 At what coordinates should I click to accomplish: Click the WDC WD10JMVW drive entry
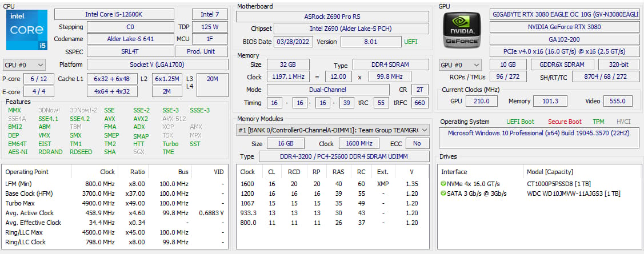click(x=573, y=193)
